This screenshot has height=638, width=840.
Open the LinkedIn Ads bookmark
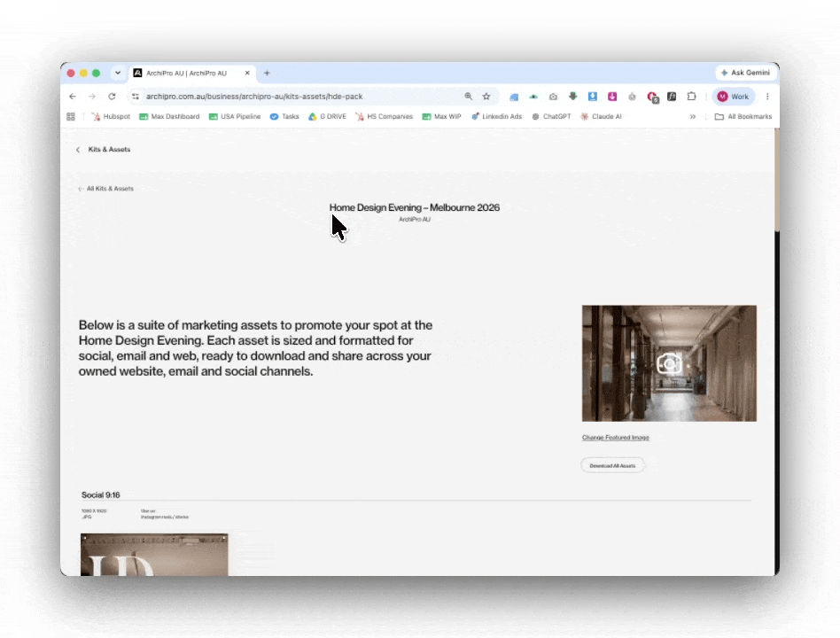click(x=496, y=116)
